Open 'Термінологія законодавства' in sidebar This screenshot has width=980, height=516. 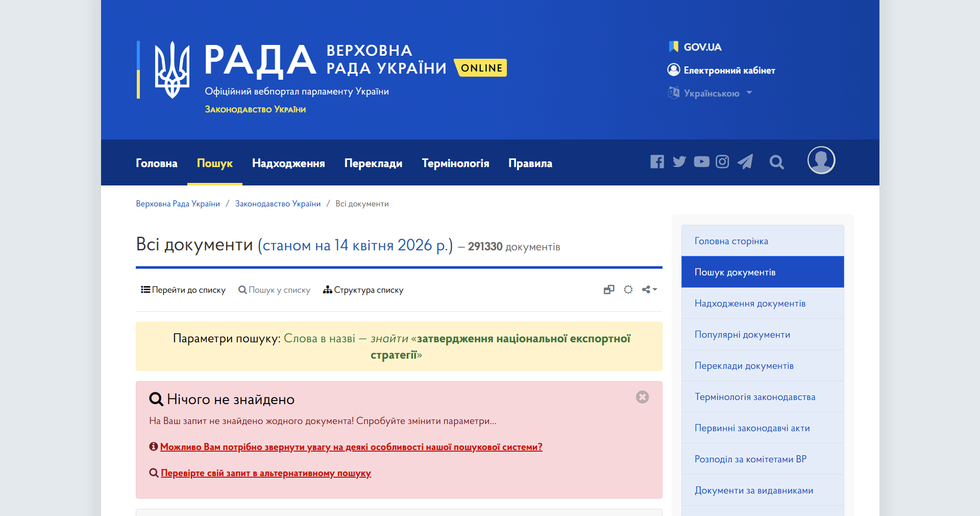tap(763, 396)
